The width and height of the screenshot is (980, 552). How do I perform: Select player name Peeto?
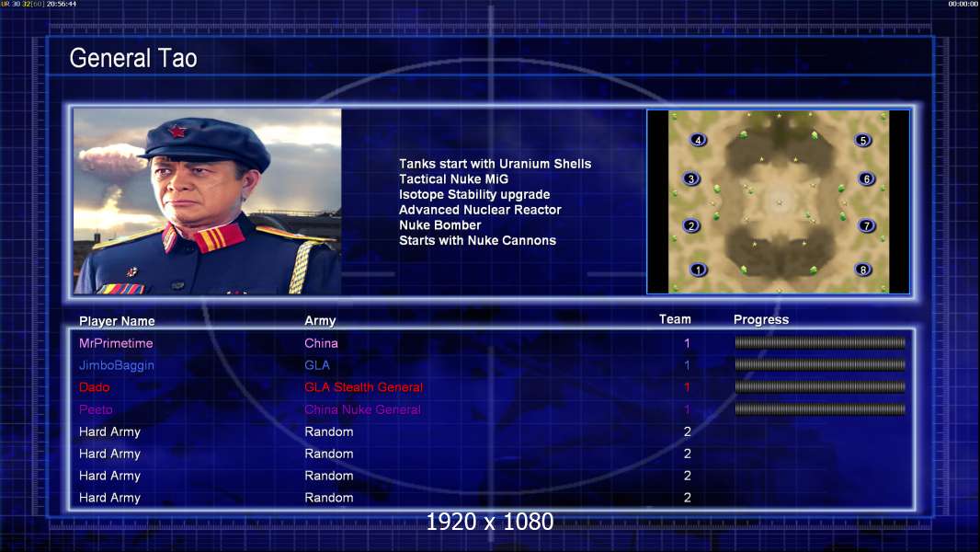[96, 409]
